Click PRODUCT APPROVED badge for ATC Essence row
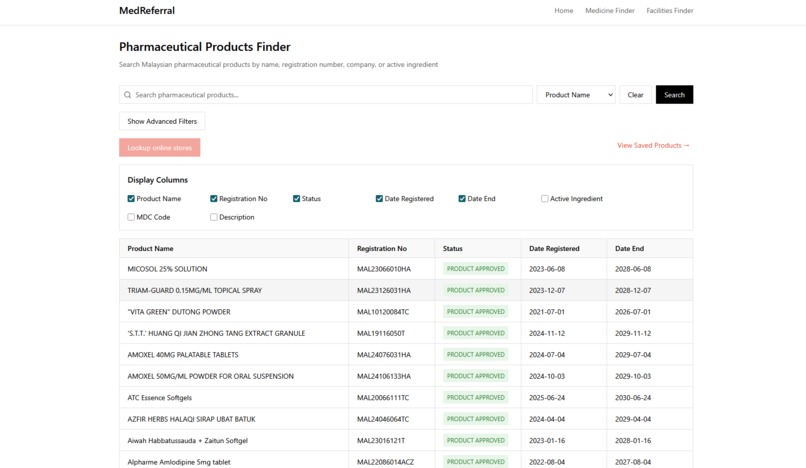The width and height of the screenshot is (806, 468). [475, 398]
